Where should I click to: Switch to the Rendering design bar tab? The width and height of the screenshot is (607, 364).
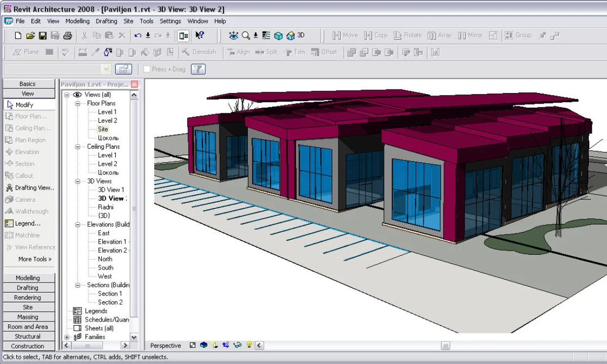[28, 297]
